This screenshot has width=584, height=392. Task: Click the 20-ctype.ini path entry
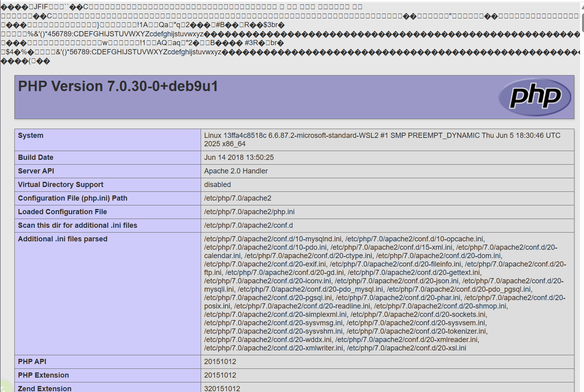(x=308, y=256)
